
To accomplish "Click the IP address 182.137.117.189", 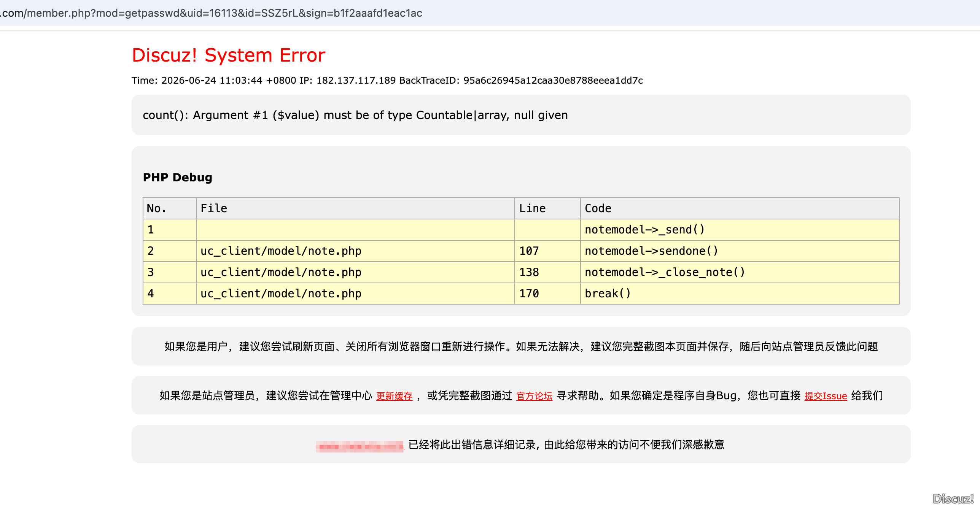I will (x=356, y=80).
